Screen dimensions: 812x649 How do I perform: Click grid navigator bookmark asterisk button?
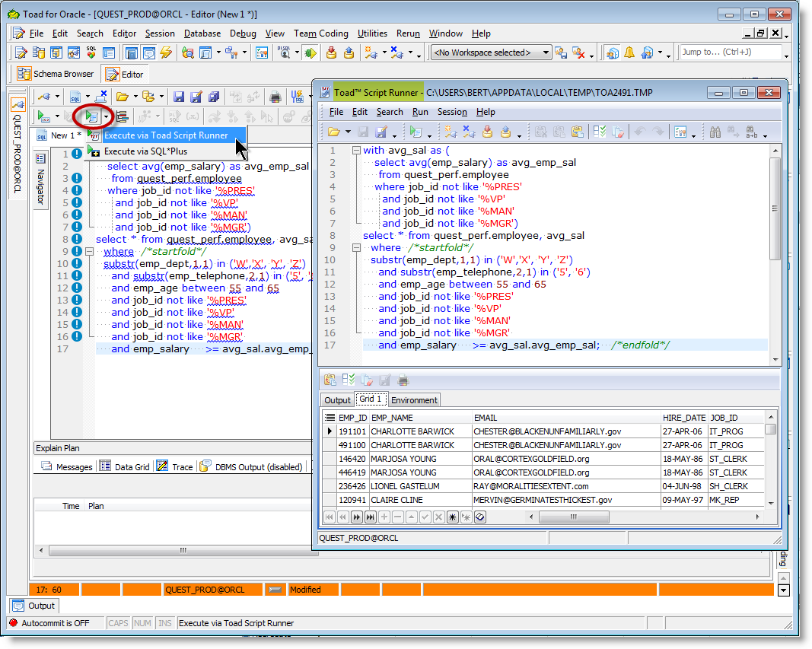[x=453, y=517]
